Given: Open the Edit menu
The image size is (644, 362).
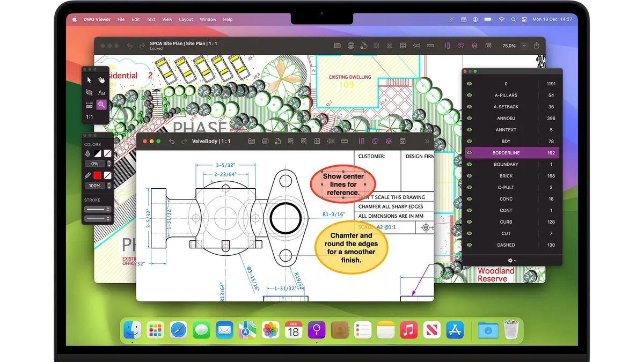Looking at the screenshot, I should 136,19.
